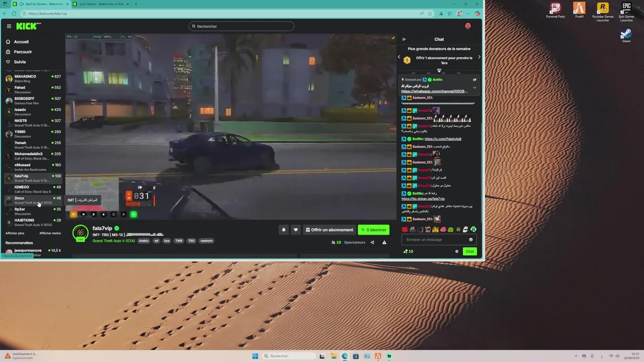
Task: Open x.com/Falahvip8 link in chat
Action: point(443,139)
